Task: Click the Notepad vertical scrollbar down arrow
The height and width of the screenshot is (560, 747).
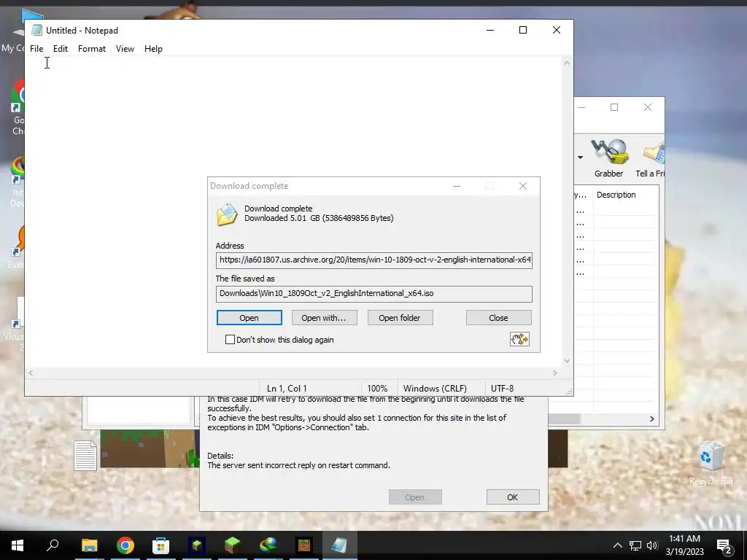Action: tap(567, 361)
